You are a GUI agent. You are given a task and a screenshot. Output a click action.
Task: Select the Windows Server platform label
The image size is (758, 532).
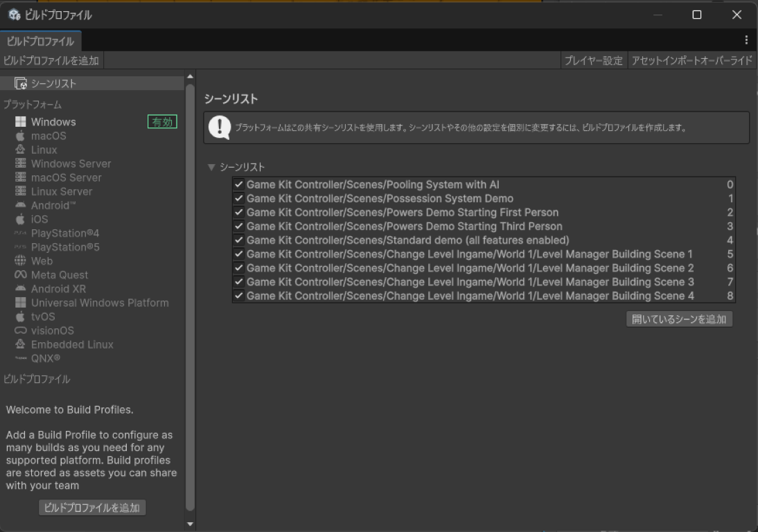coord(71,163)
